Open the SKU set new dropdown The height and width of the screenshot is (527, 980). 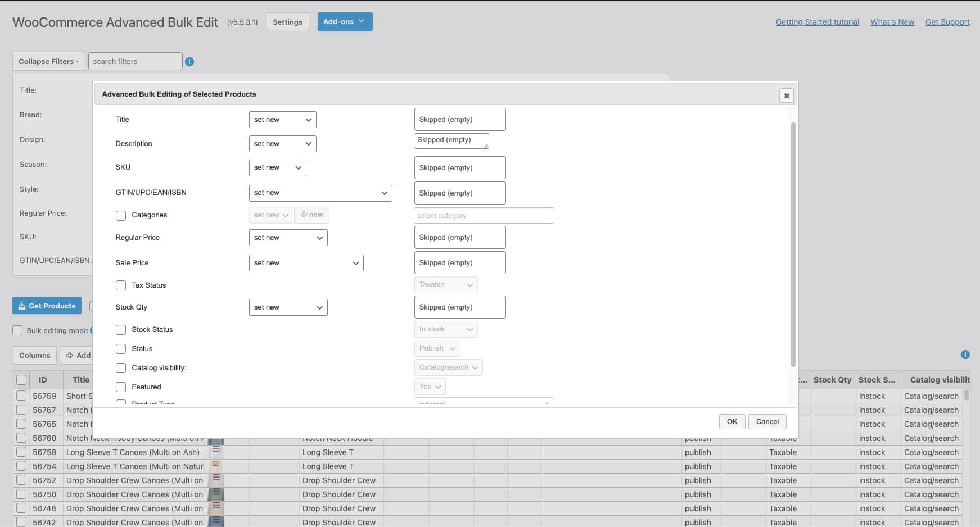[277, 167]
